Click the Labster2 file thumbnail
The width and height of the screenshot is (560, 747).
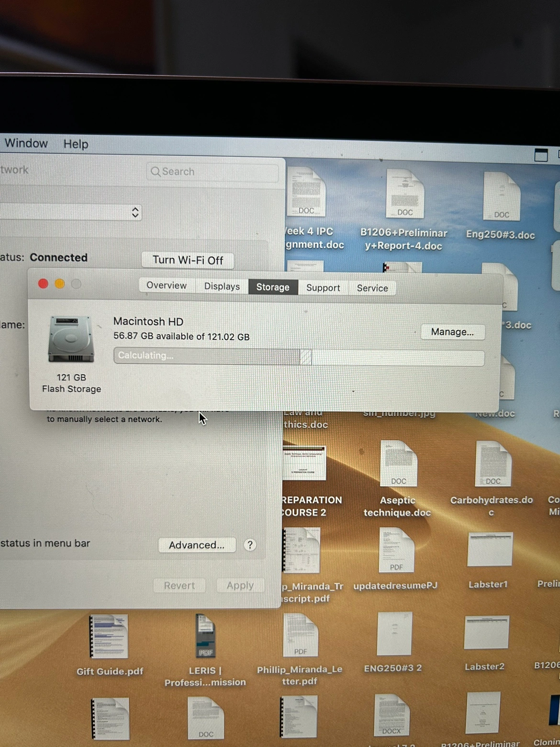(486, 632)
